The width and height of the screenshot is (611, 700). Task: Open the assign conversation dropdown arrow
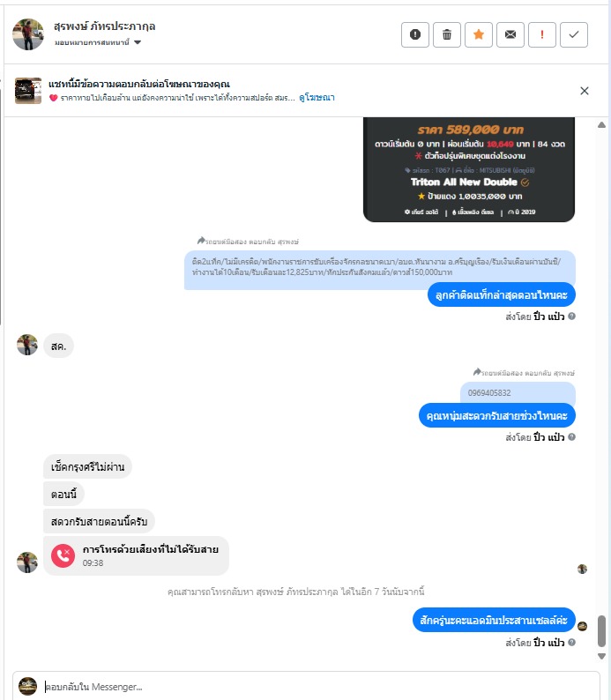[x=138, y=42]
